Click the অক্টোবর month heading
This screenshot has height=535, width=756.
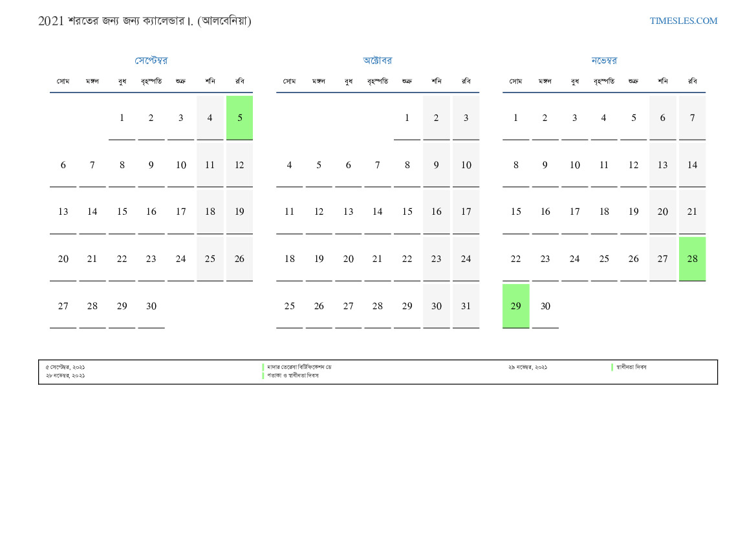tap(378, 61)
